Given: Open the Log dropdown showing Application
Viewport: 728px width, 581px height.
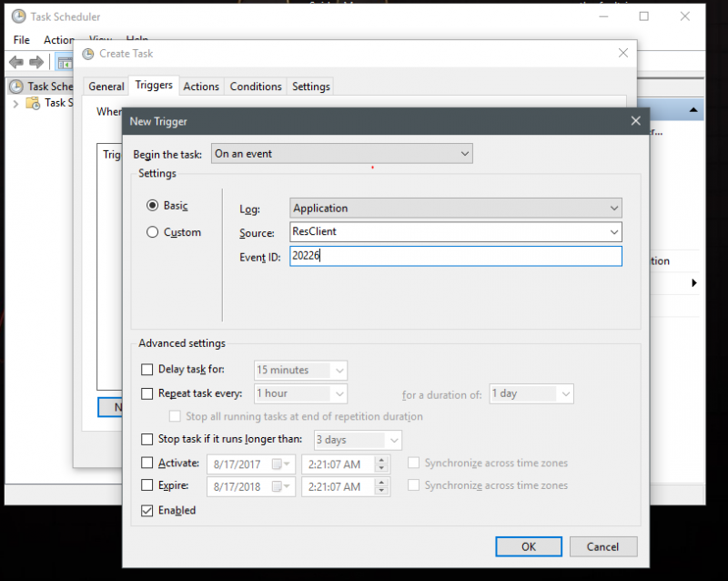Looking at the screenshot, I should point(455,208).
